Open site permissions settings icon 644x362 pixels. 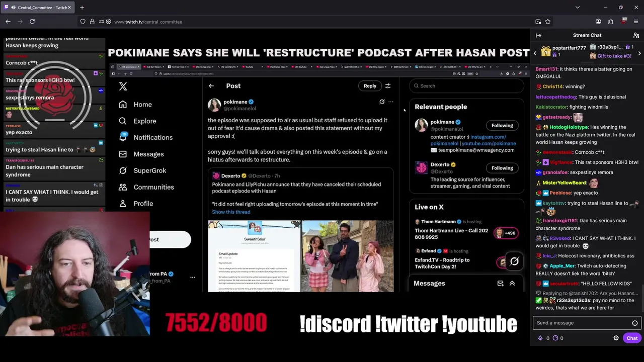pos(101,22)
